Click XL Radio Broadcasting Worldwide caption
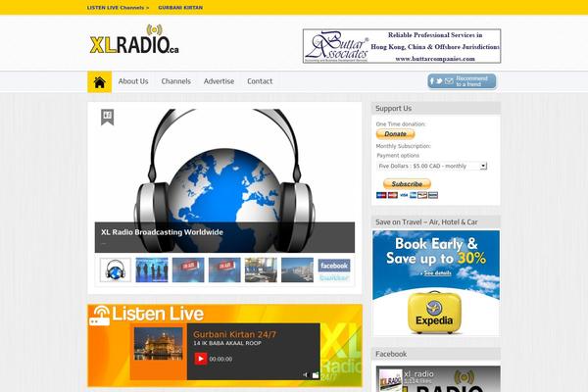Viewport: 588px width, 392px height. click(162, 232)
